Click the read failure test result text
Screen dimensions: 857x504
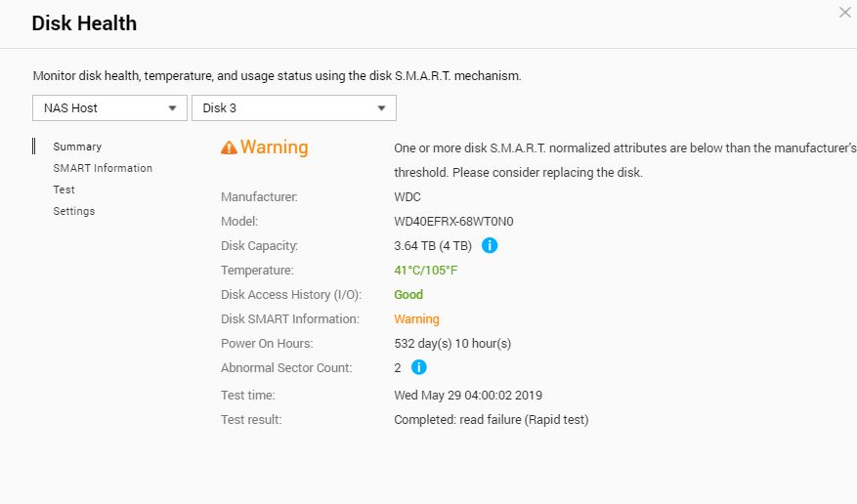pos(492,419)
